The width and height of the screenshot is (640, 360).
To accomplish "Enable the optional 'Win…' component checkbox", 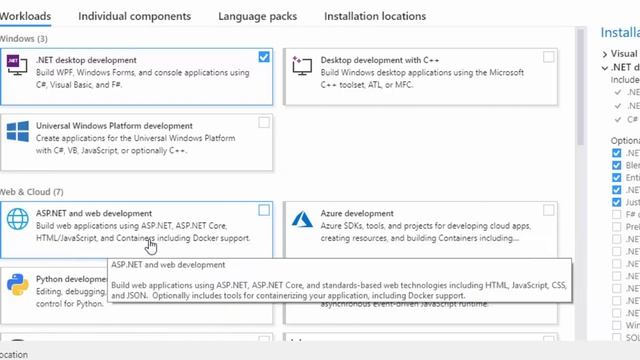I will point(617,325).
